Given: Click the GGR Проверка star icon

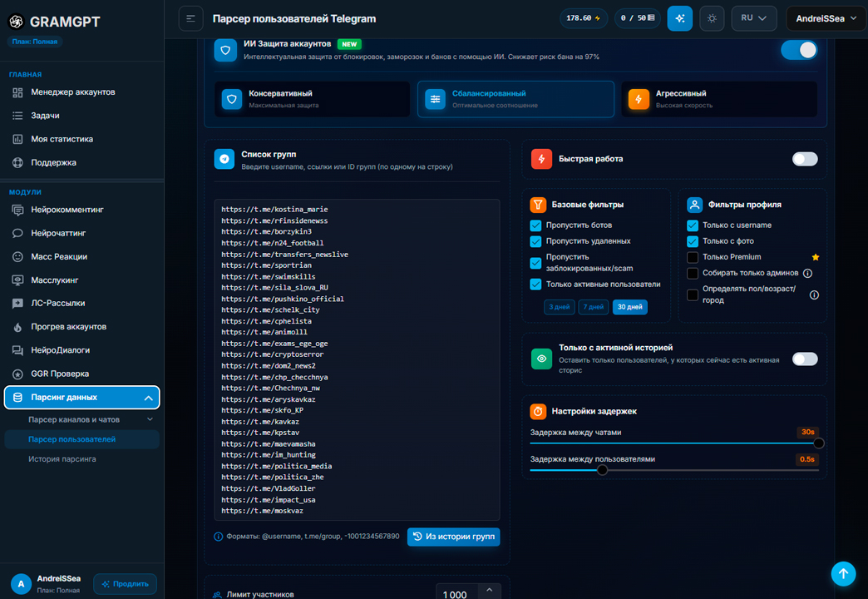Looking at the screenshot, I should pos(17,374).
